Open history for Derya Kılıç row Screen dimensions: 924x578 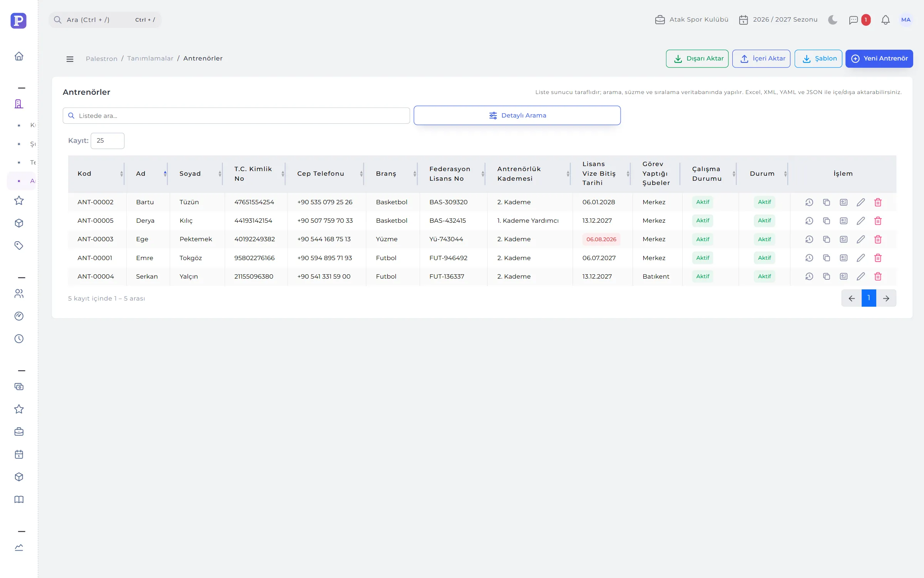click(x=809, y=221)
